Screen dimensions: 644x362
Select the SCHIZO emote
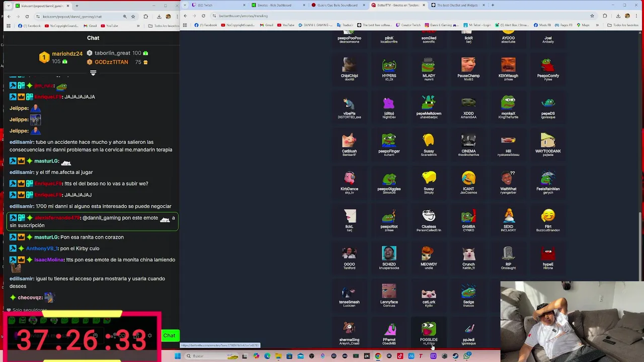click(389, 258)
